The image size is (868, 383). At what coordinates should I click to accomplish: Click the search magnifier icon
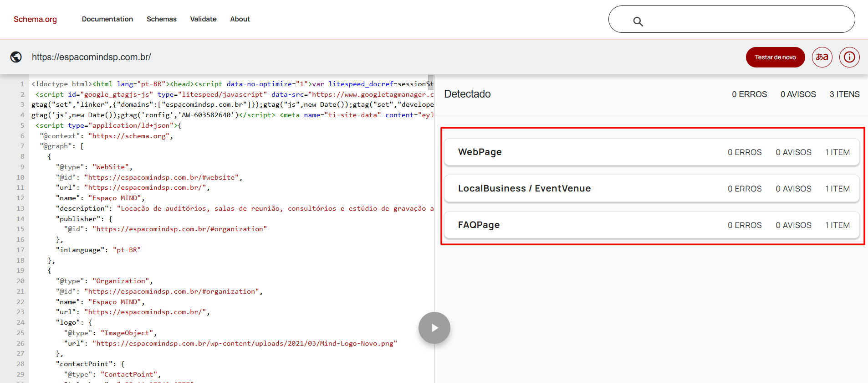pyautogui.click(x=638, y=21)
